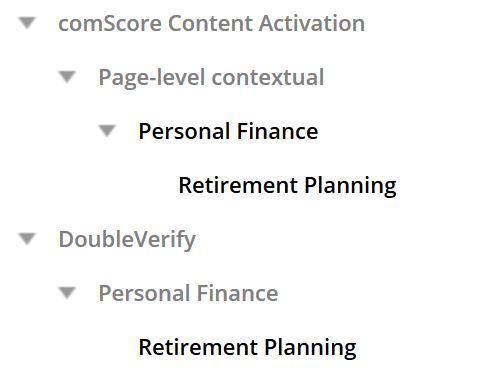This screenshot has height=381, width=499.
Task: Click the triangle icon beside DoubleVerify's Personal Finance
Action: [x=67, y=293]
